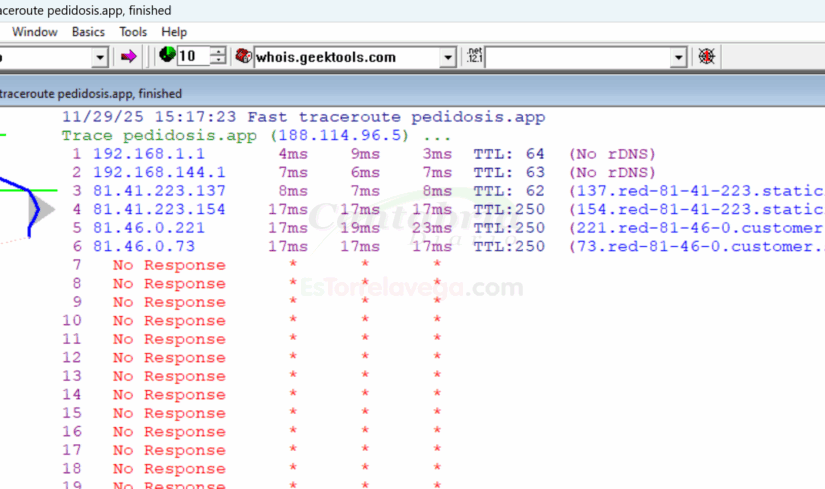Click the red whois server icon

(x=243, y=56)
